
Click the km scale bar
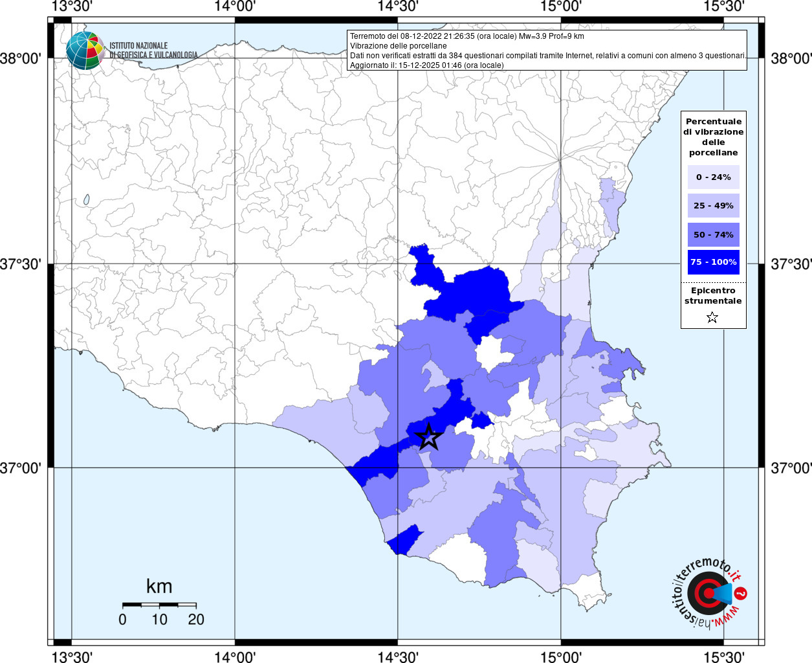(x=159, y=605)
